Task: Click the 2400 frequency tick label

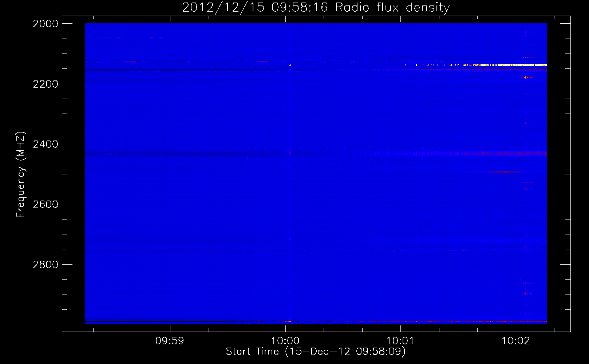Action: point(46,144)
